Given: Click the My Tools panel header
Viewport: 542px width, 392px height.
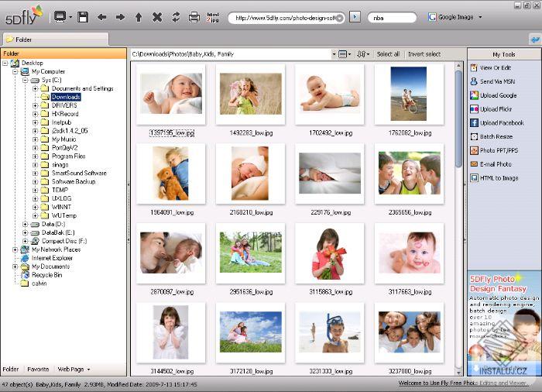Looking at the screenshot, I should [504, 54].
